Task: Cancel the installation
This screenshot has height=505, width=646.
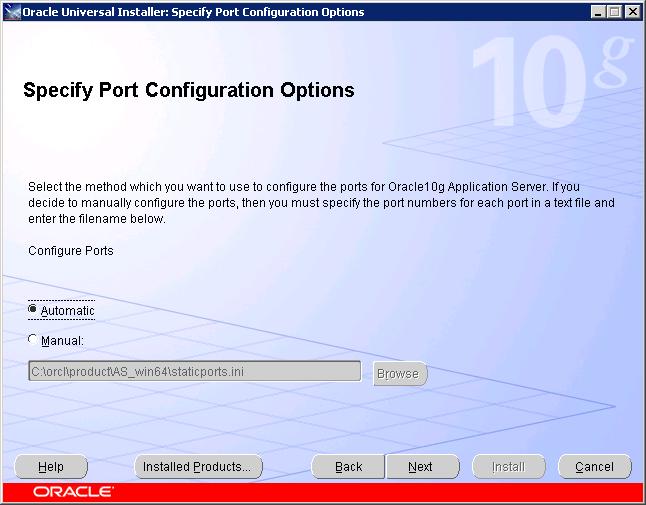Action: pos(595,467)
